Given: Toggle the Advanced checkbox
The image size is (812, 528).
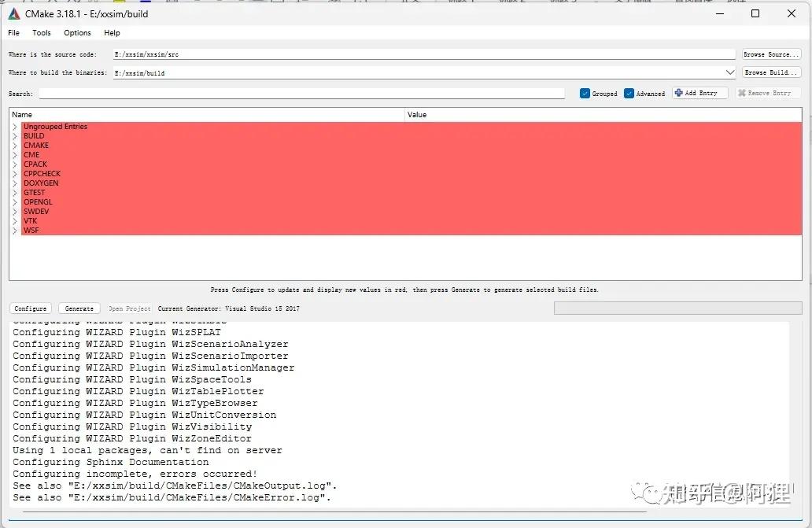Looking at the screenshot, I should tap(629, 94).
